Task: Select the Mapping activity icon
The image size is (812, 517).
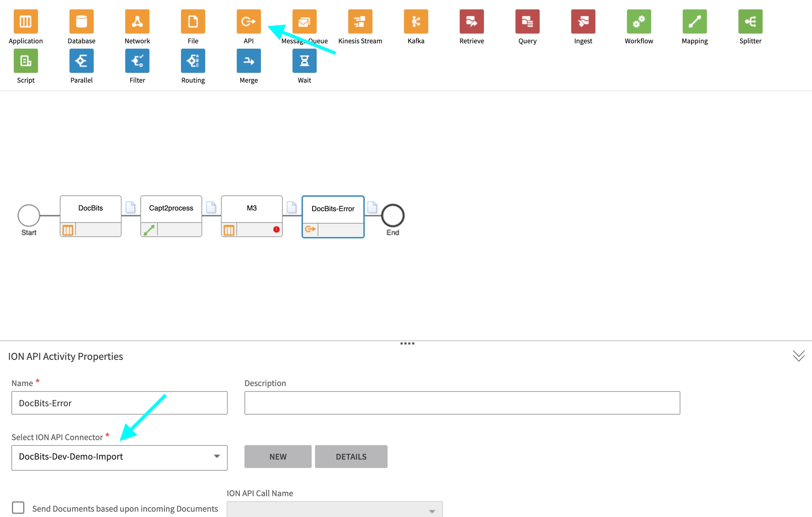Action: [694, 22]
